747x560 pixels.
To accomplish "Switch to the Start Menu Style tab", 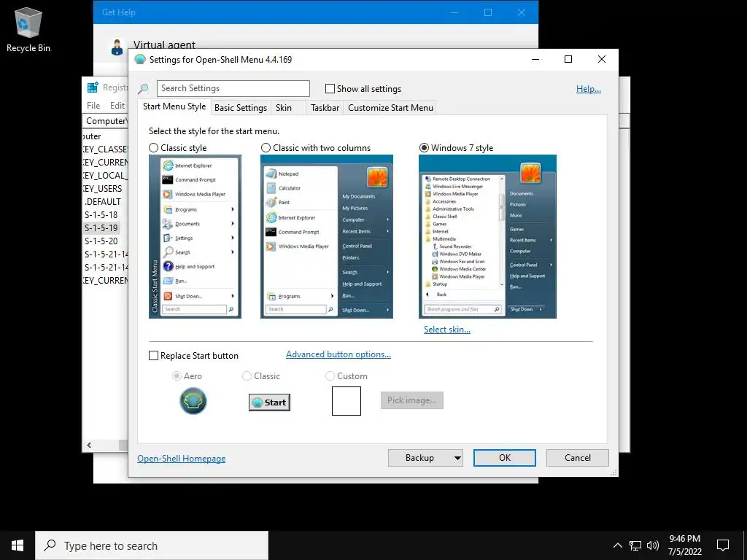I will [174, 106].
